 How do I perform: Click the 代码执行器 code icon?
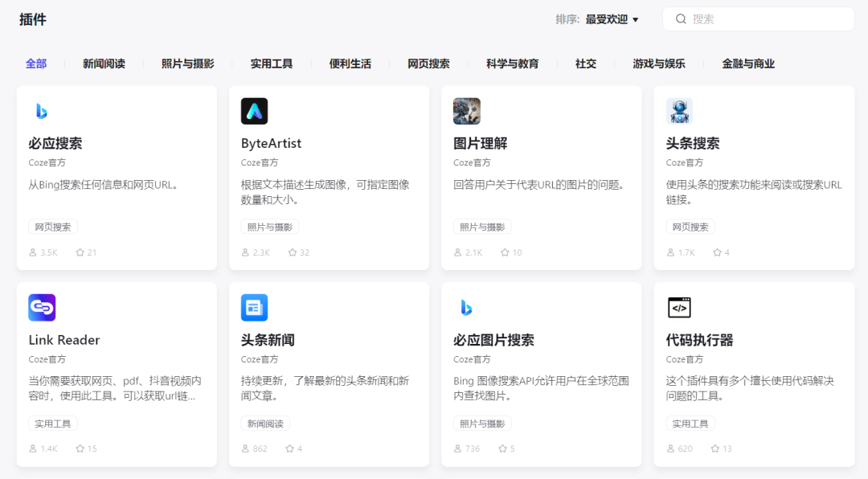tap(679, 307)
